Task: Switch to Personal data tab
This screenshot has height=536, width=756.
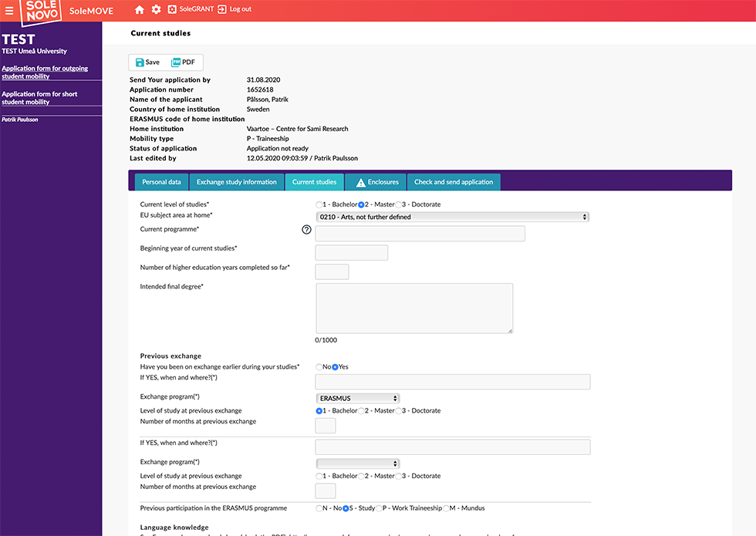Action: (161, 182)
